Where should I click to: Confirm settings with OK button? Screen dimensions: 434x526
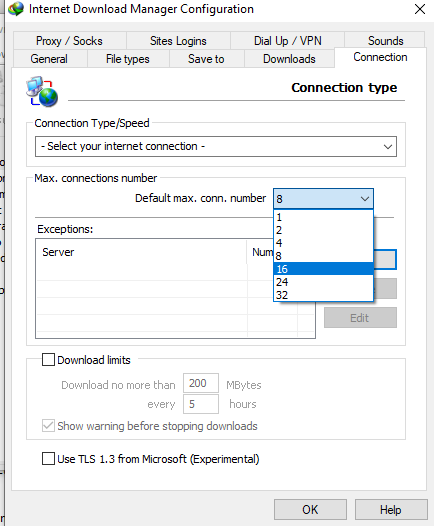(310, 510)
